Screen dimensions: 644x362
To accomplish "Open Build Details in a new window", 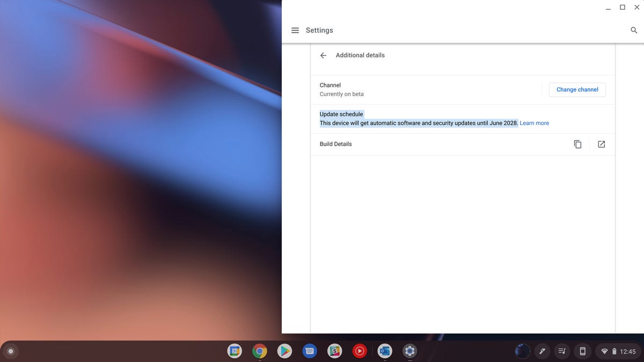I will [x=601, y=144].
